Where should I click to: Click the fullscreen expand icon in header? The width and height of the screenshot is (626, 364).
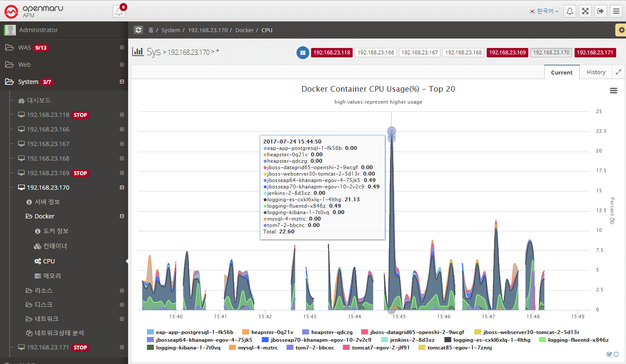(x=585, y=11)
